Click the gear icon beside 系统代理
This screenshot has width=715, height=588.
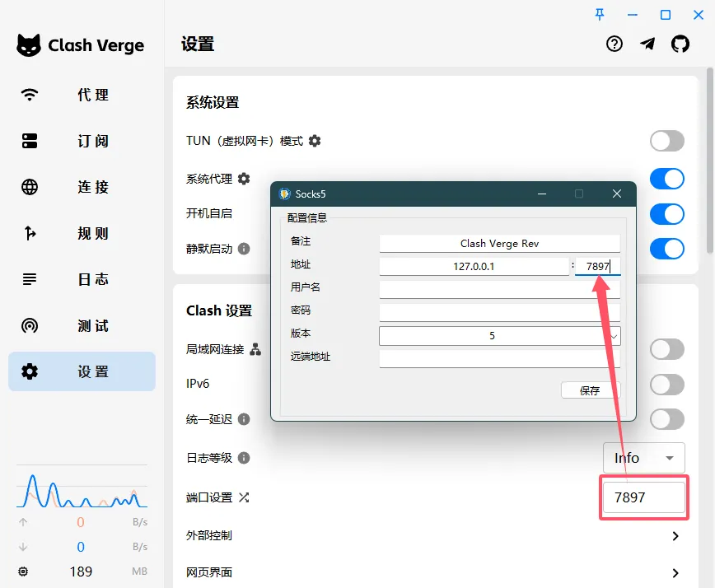point(243,179)
